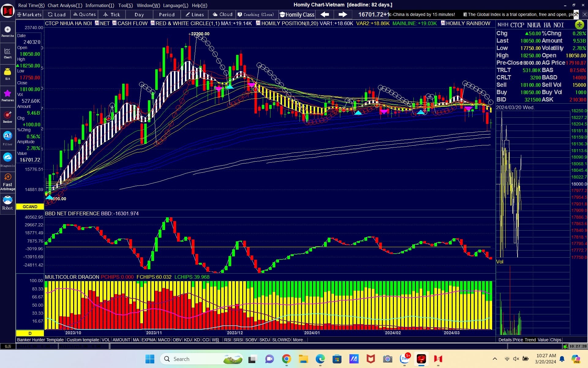588x368 pixels.
Task: Open the Robot assistant icon
Action: [8, 204]
